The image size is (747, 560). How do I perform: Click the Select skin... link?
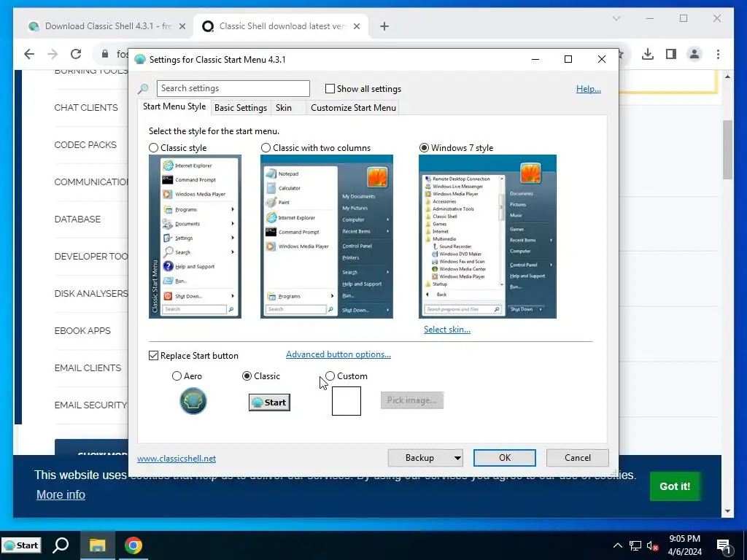[x=447, y=330]
